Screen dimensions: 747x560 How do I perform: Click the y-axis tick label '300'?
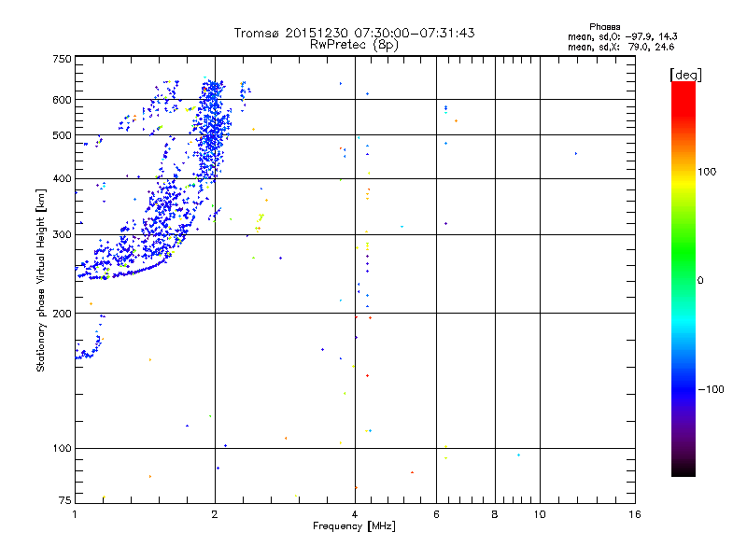62,234
